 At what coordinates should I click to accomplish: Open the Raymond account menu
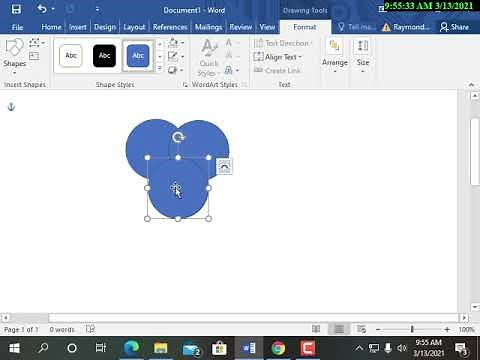pyautogui.click(x=406, y=27)
